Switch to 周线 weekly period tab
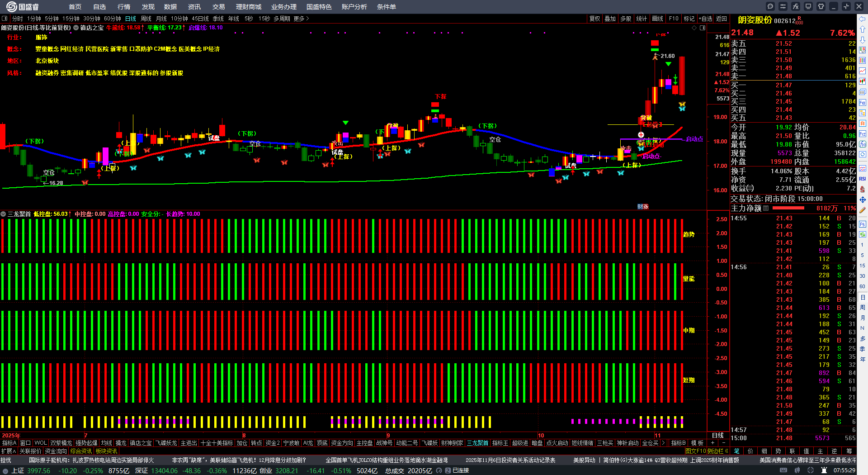This screenshot has height=475, width=868. [x=146, y=19]
